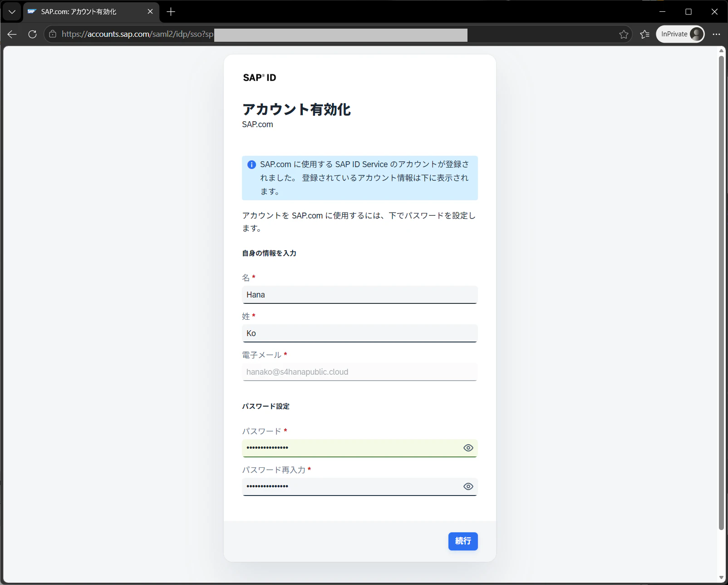The width and height of the screenshot is (728, 585).
Task: Open InPrivate profile button
Action: [x=680, y=34]
